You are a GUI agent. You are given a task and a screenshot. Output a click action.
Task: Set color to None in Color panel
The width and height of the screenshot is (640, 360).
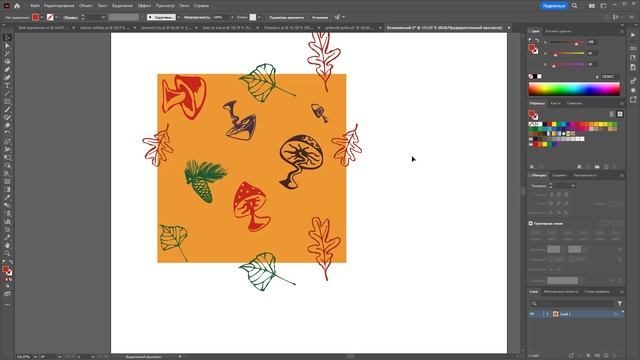click(531, 76)
